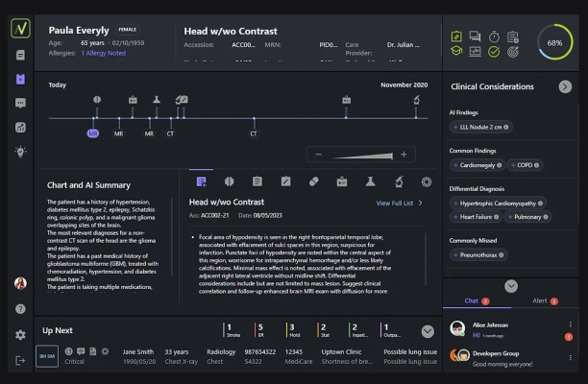Open the analytics chart sidebar icon
Viewport: 588px width, 384px height.
(20, 127)
